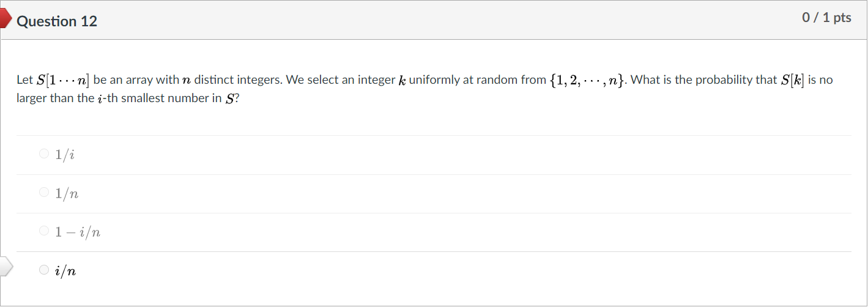Viewport: 868px width, 307px height.
Task: Select the 1/i radio button
Action: (43, 154)
